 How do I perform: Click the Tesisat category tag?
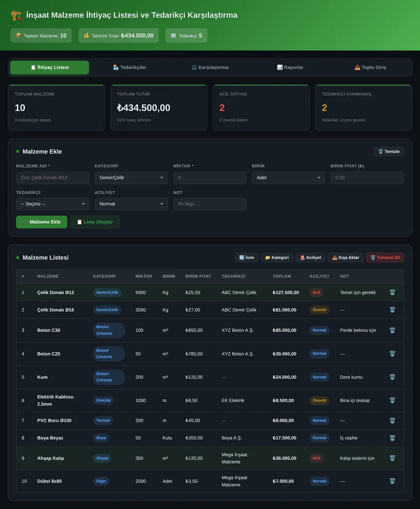[x=103, y=420]
